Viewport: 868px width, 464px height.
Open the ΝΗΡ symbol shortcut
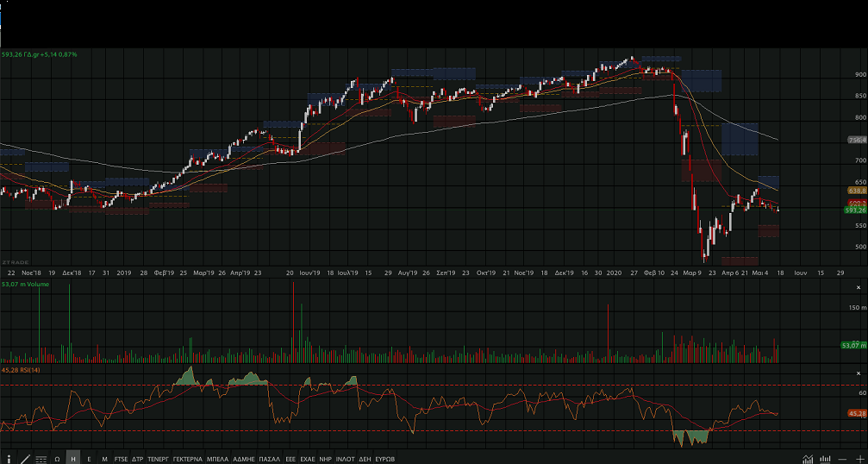tap(326, 459)
